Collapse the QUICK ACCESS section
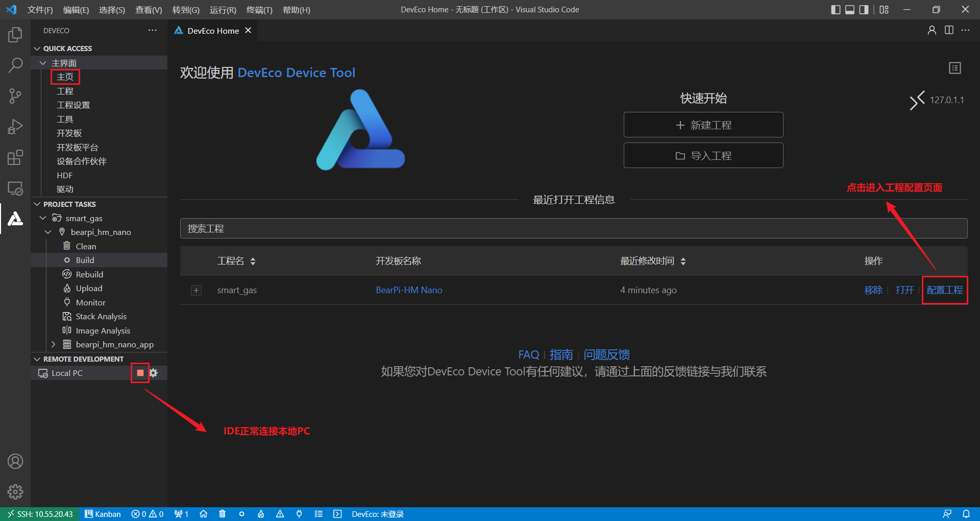 point(37,49)
